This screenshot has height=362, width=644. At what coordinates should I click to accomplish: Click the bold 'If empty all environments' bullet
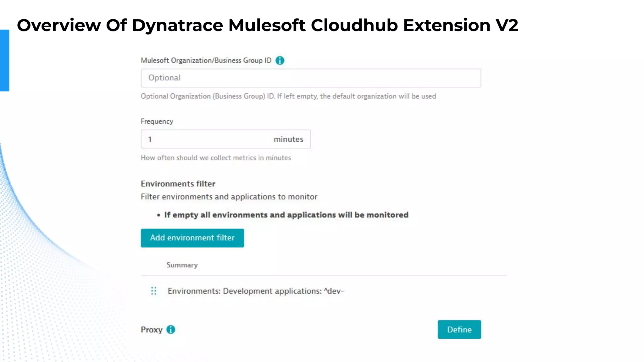click(x=286, y=215)
